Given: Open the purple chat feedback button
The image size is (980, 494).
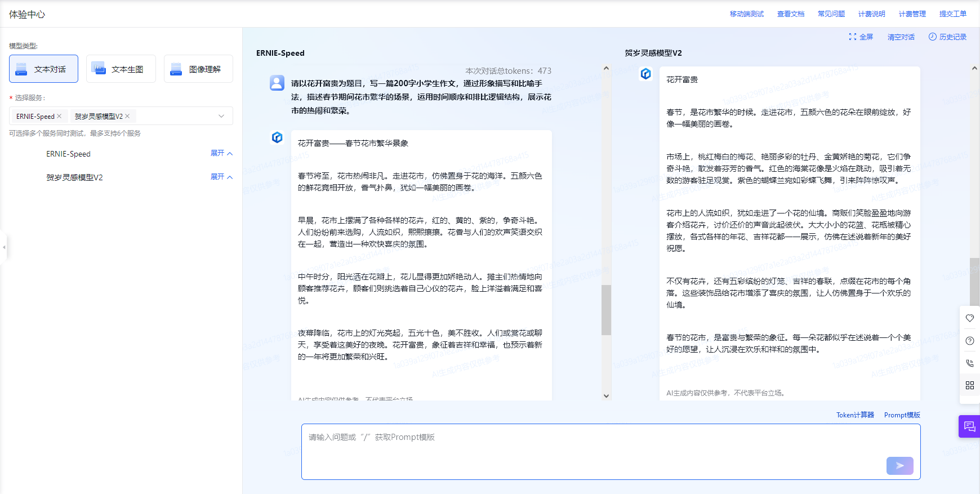Looking at the screenshot, I should point(969,426).
